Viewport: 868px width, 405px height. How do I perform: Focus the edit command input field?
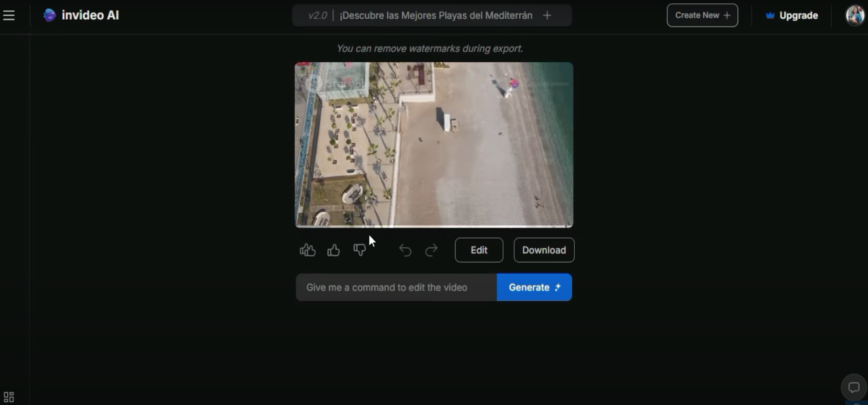coord(396,287)
